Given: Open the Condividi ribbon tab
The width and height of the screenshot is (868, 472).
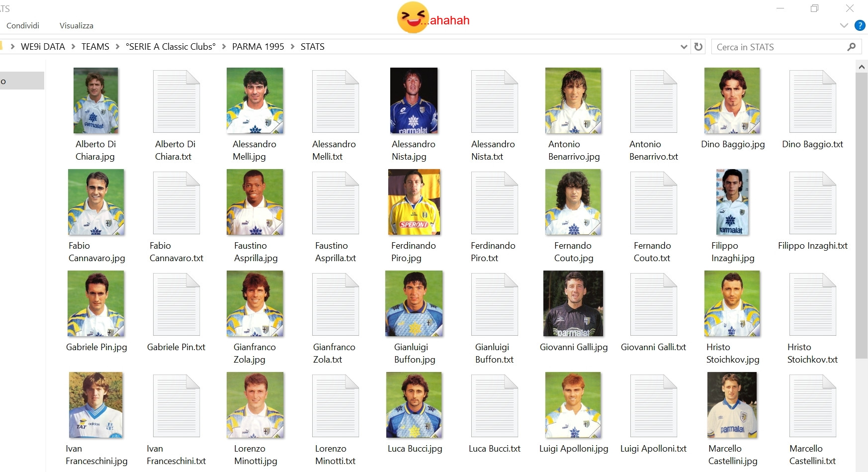Looking at the screenshot, I should (23, 25).
